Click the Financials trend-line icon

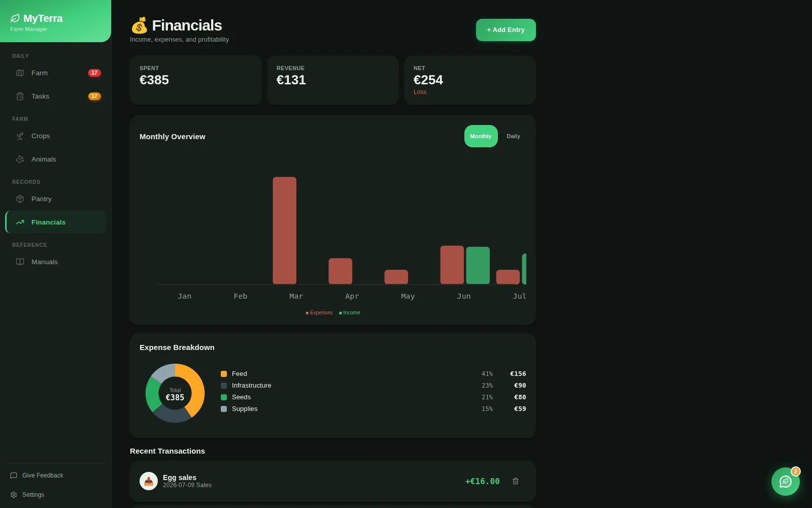tap(20, 223)
